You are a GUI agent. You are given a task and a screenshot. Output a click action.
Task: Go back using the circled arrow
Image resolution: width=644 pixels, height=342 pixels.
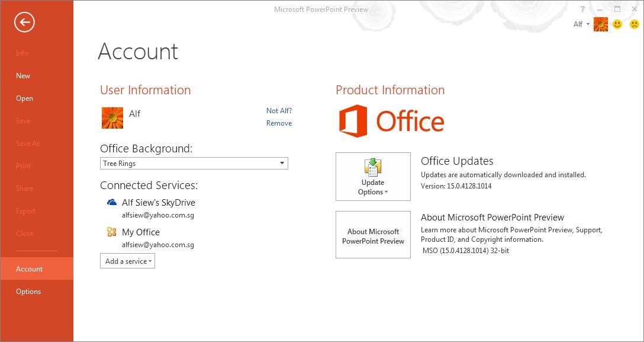click(24, 22)
